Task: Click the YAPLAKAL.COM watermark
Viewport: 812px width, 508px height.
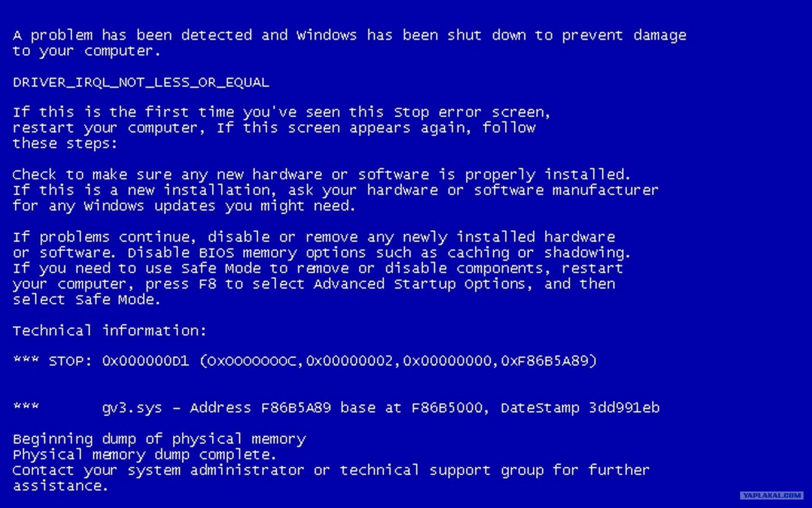Action: click(x=772, y=495)
